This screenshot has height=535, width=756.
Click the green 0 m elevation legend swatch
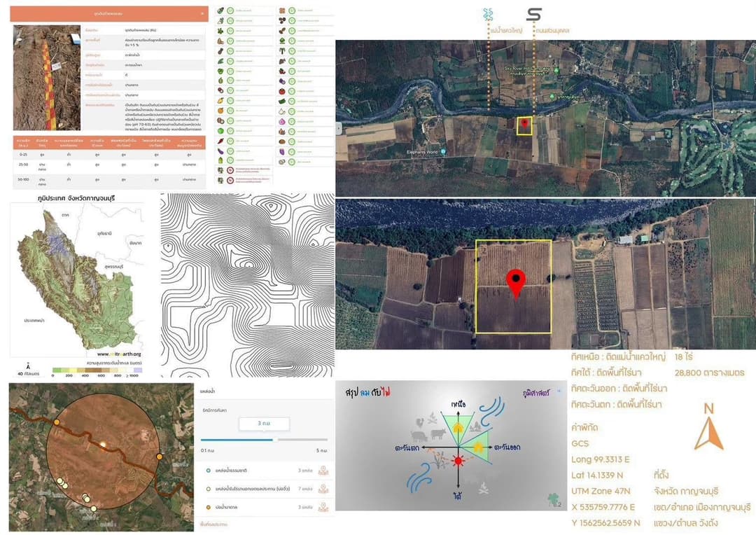coord(57,370)
